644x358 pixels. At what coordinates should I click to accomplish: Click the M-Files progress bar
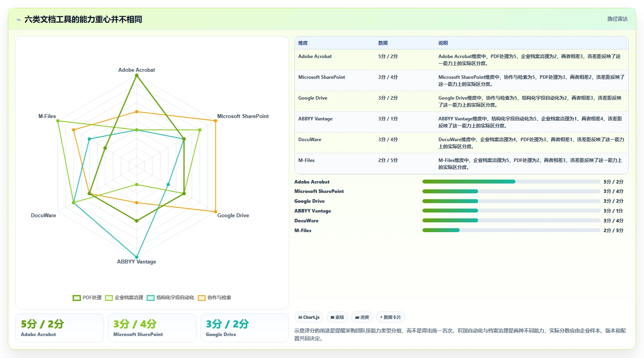[x=511, y=231]
